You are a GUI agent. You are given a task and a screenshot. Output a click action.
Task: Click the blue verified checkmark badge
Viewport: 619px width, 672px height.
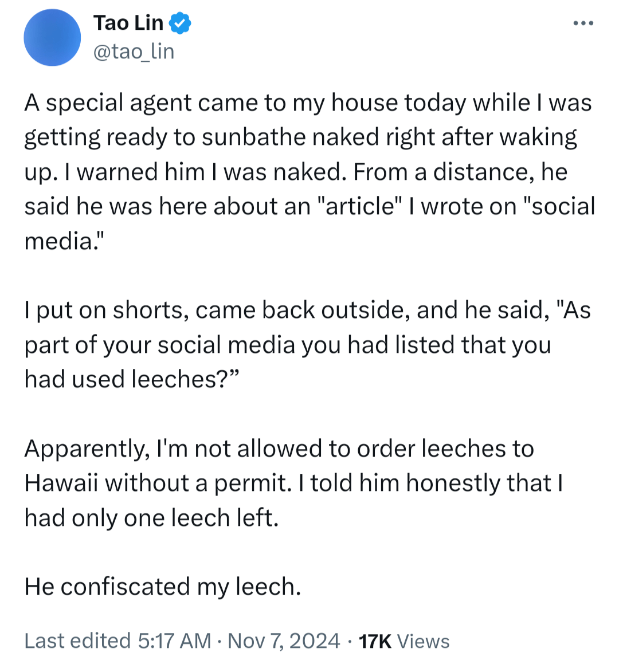179,23
